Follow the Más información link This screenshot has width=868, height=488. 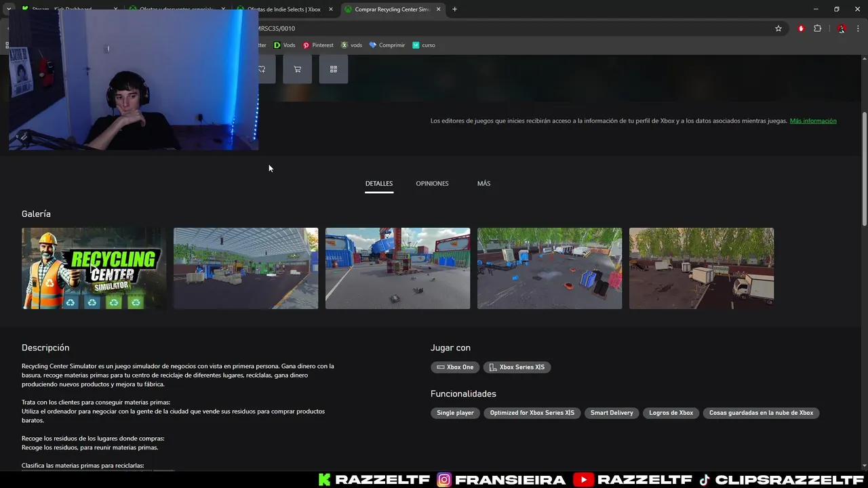(x=813, y=121)
